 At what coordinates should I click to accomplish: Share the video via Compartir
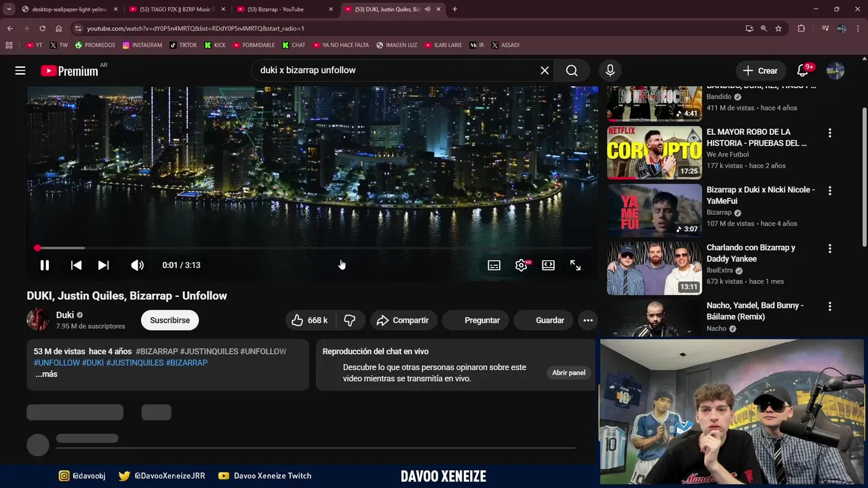[403, 320]
